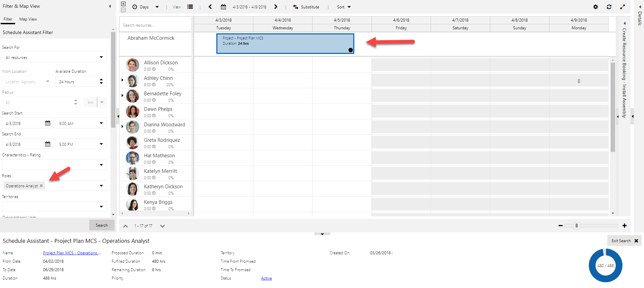Open the scheduler settings gear icon
Screen dimensions: 644x288
point(596,7)
